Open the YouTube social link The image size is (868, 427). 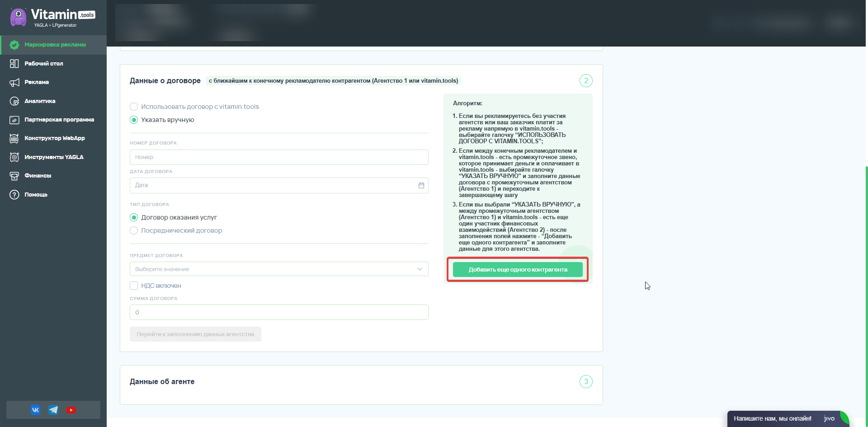pos(71,410)
